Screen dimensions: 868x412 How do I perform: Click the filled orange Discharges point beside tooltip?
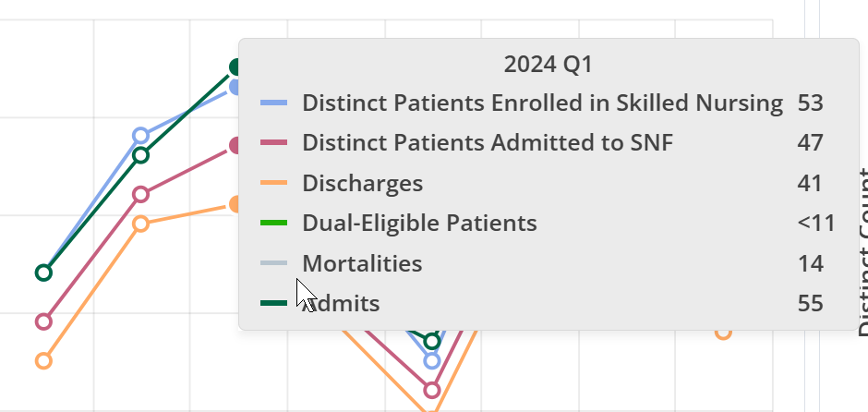click(x=235, y=204)
